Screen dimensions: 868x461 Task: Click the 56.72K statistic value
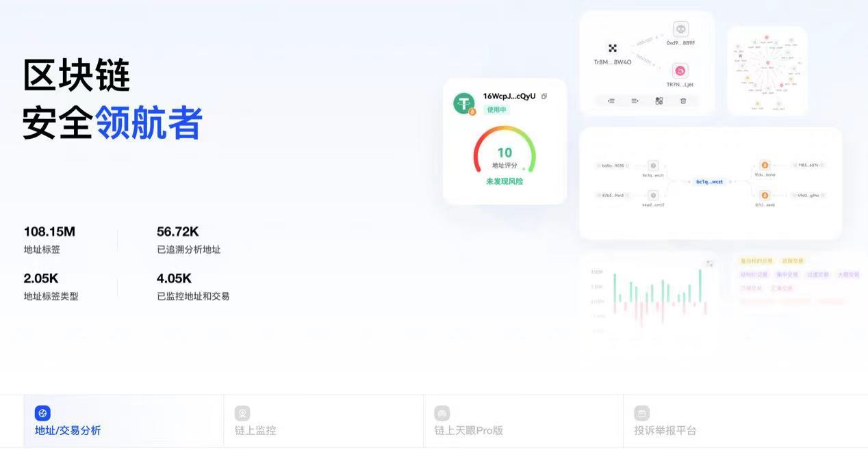point(178,232)
